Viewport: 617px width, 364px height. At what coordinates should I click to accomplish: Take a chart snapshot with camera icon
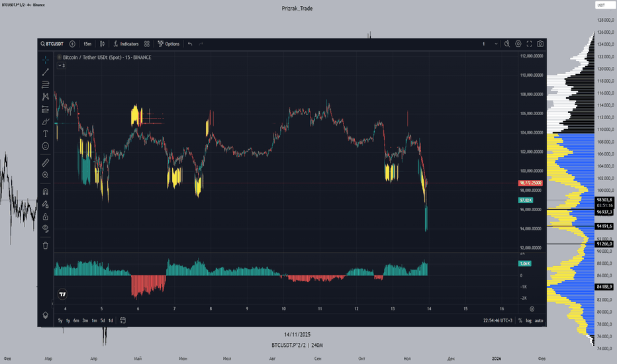point(541,44)
